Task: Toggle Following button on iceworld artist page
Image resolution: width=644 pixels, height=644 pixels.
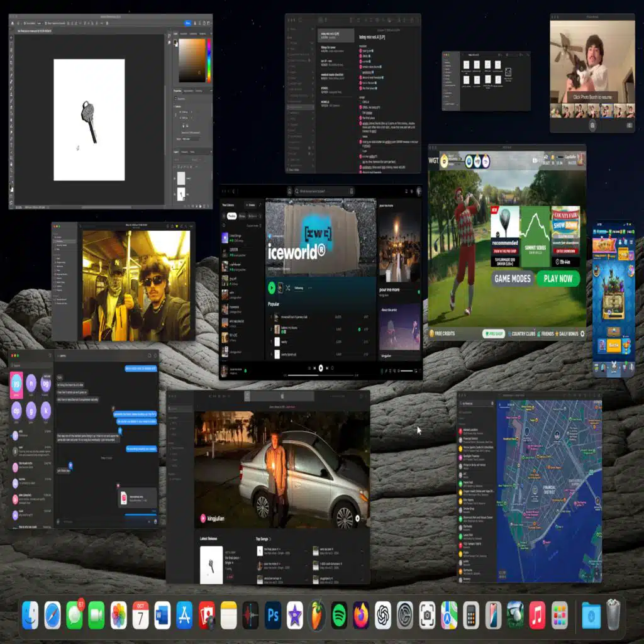Action: 300,287
